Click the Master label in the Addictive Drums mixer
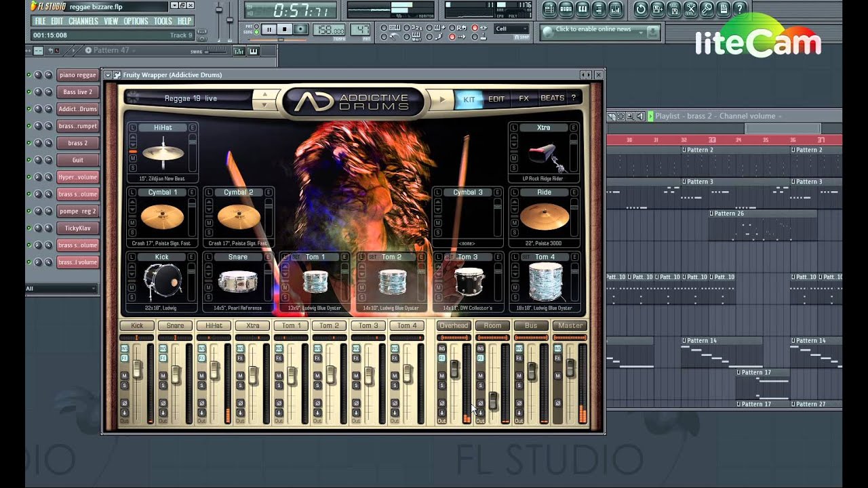868x488 pixels. (x=570, y=326)
